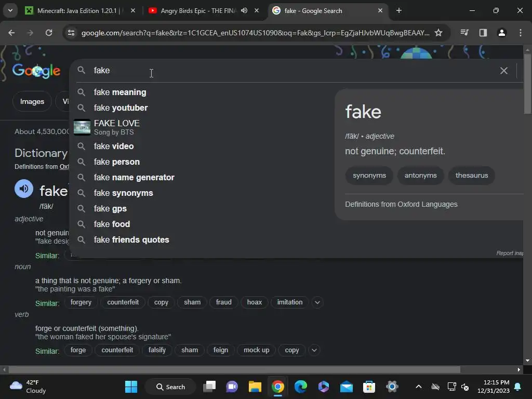Click the forgery similar word chip
The width and height of the screenshot is (532, 399).
[x=81, y=302]
